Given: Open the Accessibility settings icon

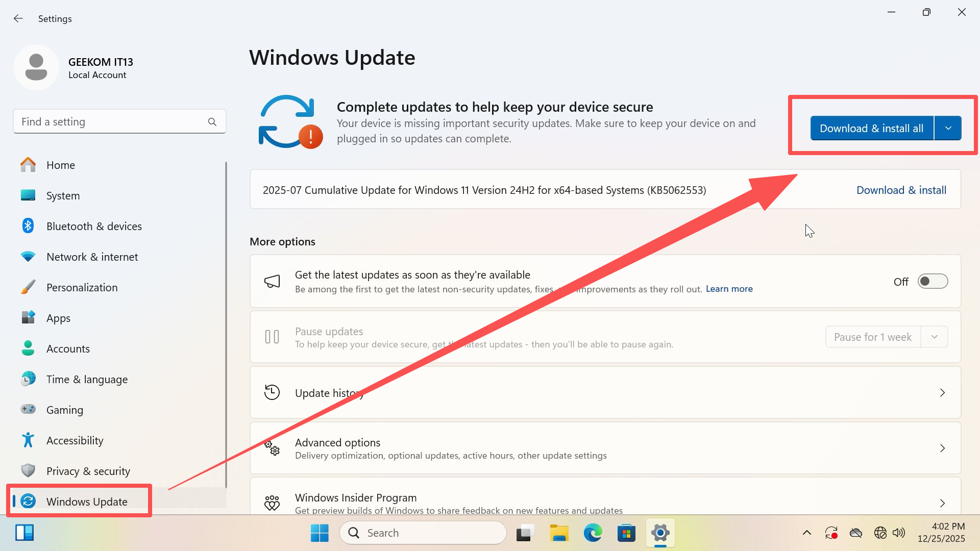Looking at the screenshot, I should click(28, 440).
